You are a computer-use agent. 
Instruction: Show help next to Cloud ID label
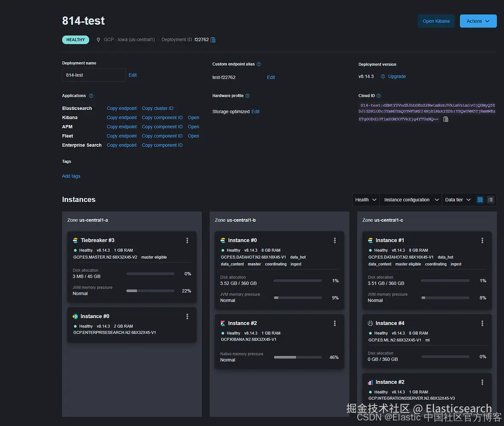pyautogui.click(x=379, y=96)
